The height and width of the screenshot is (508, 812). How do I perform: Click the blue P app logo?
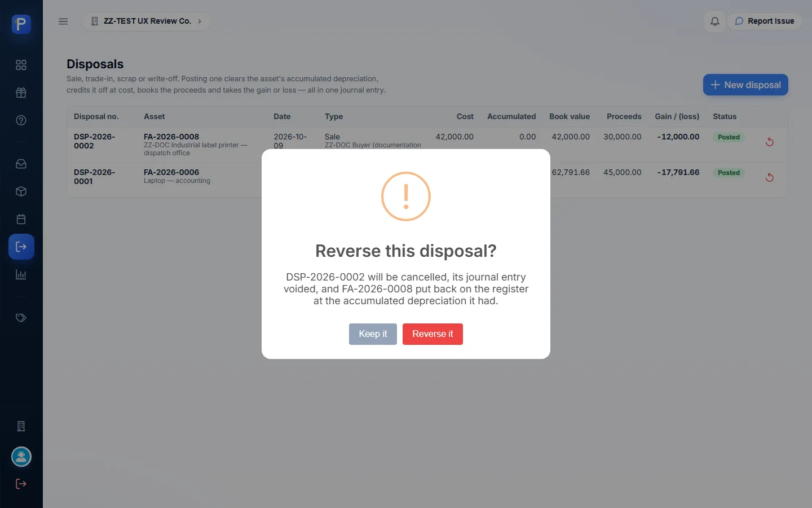click(21, 24)
